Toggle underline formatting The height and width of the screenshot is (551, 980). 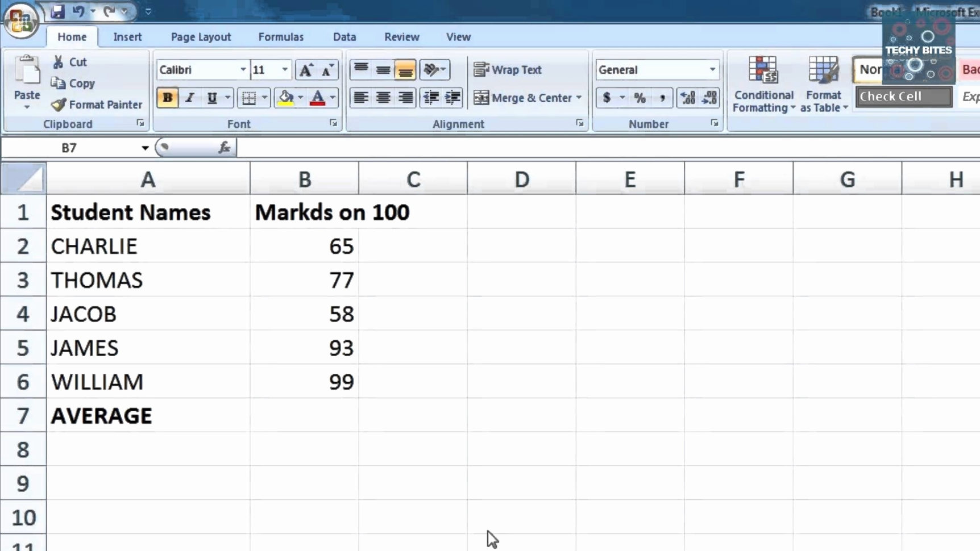(211, 98)
